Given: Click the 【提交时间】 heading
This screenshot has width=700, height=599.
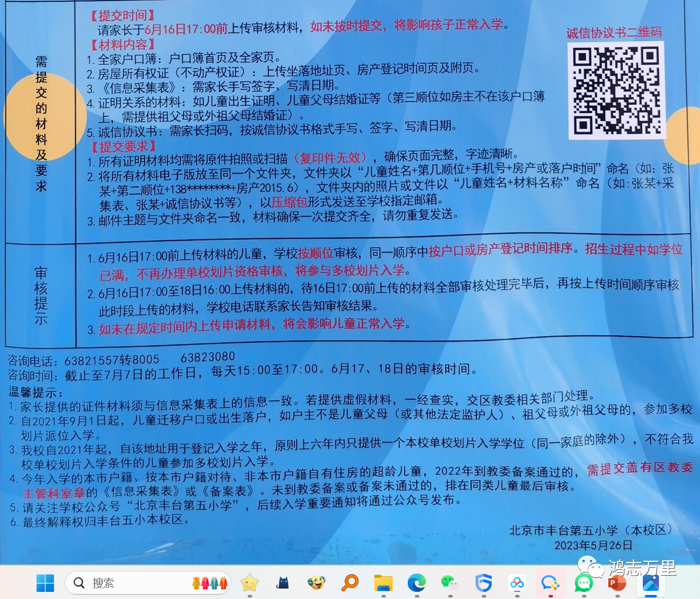Looking at the screenshot, I should click(122, 16).
